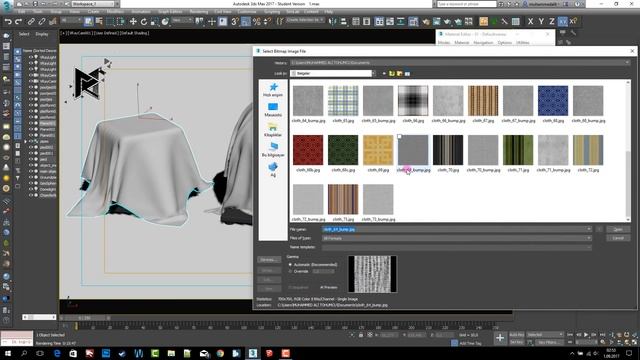The width and height of the screenshot is (640, 360).
Task: Click the Add Time Tag button
Action: tap(470, 343)
